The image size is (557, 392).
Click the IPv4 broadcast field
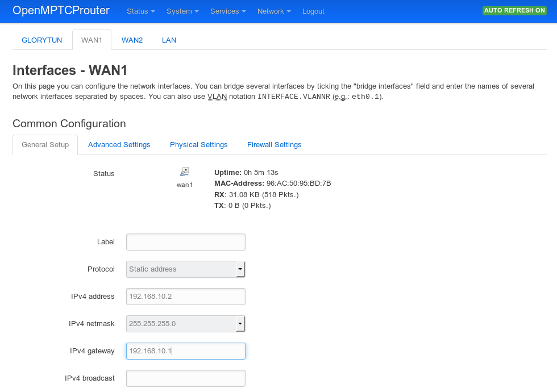tap(185, 378)
